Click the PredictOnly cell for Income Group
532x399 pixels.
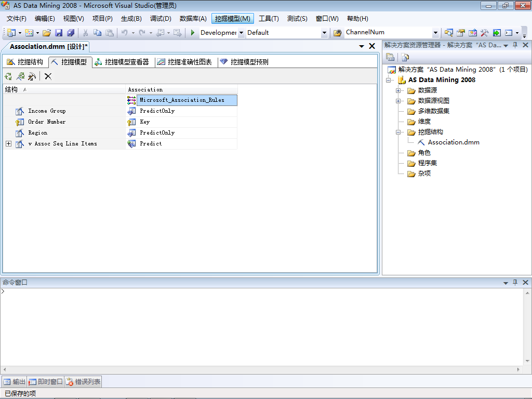click(x=181, y=111)
